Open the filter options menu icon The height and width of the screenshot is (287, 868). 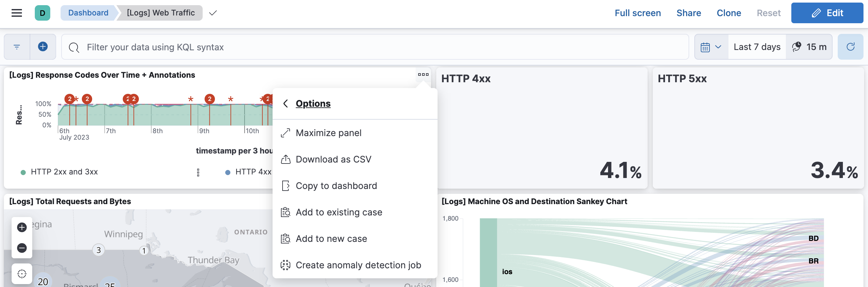coord(17,47)
